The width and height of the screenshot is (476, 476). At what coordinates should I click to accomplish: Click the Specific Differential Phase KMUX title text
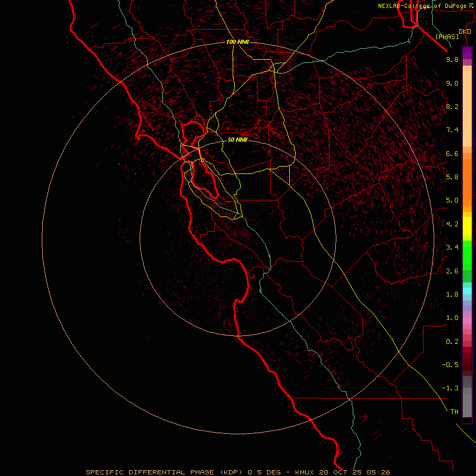pos(237,472)
